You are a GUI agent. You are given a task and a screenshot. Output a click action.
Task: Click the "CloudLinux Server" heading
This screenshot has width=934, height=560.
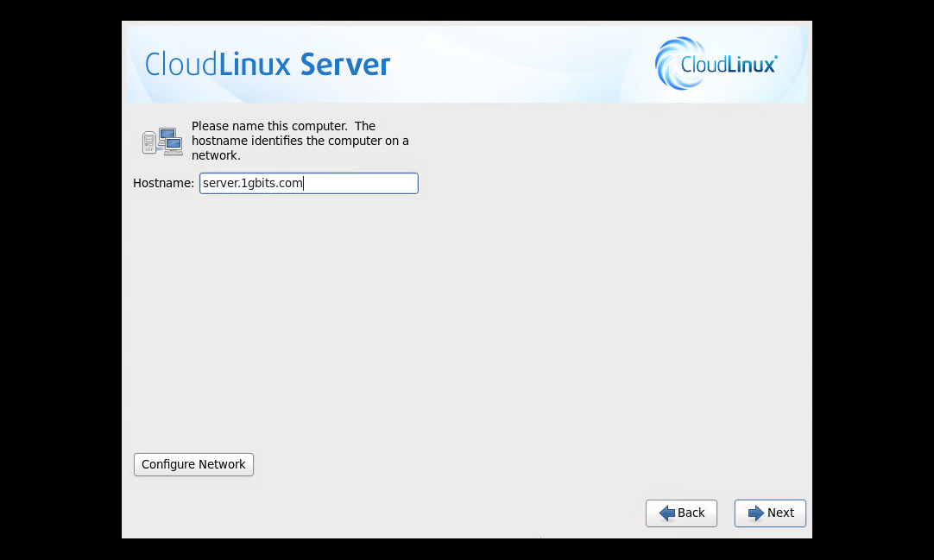268,65
